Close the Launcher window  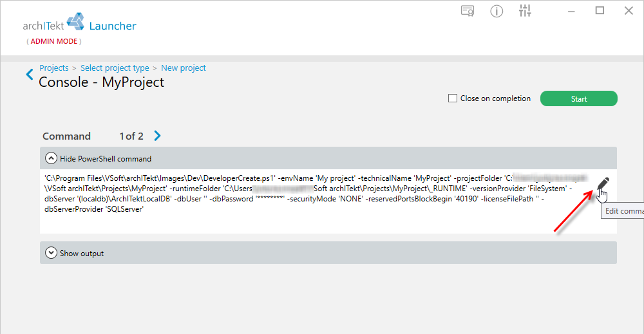(x=629, y=11)
